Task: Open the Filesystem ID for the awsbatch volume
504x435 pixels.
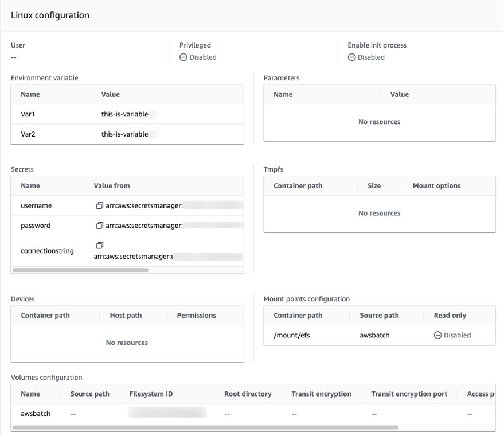Action: 166,413
